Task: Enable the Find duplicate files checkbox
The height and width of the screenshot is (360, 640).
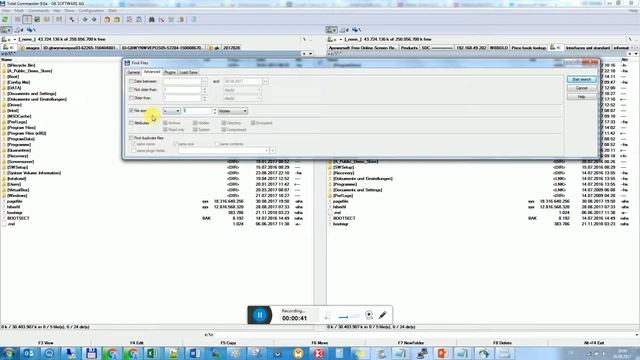Action: click(131, 138)
